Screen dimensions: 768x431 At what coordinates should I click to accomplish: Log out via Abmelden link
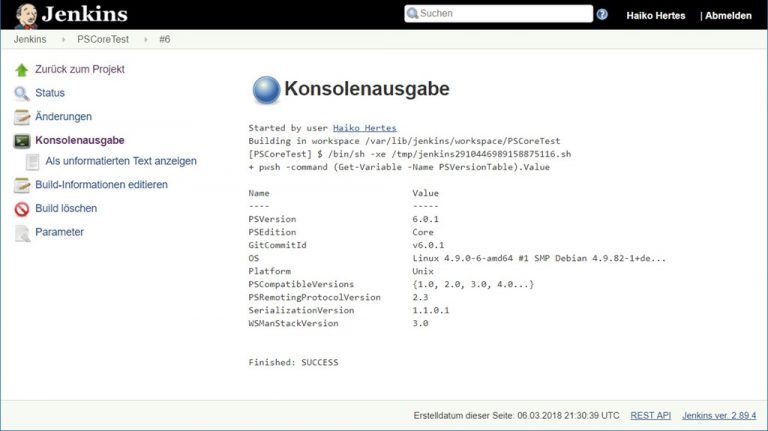pos(729,15)
